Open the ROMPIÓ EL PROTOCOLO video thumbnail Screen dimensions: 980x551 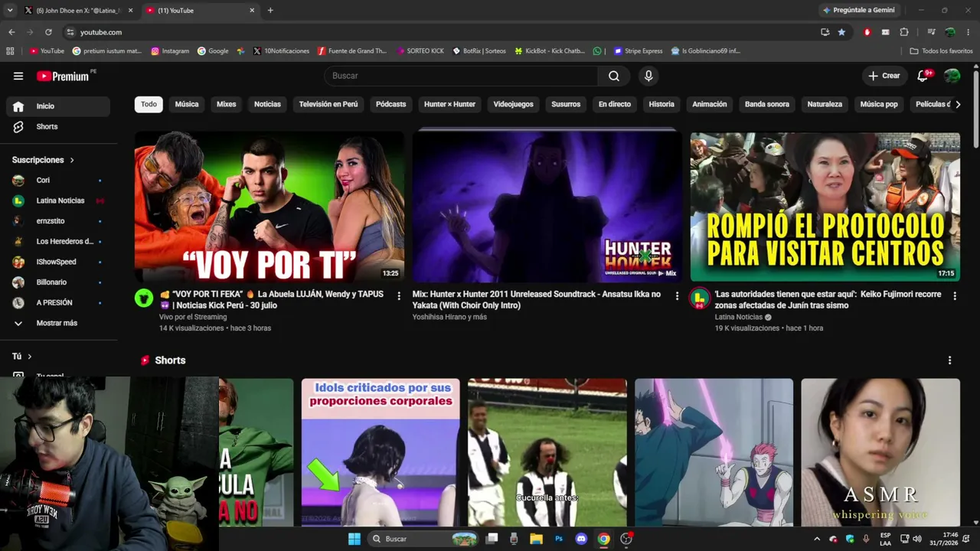pyautogui.click(x=825, y=207)
